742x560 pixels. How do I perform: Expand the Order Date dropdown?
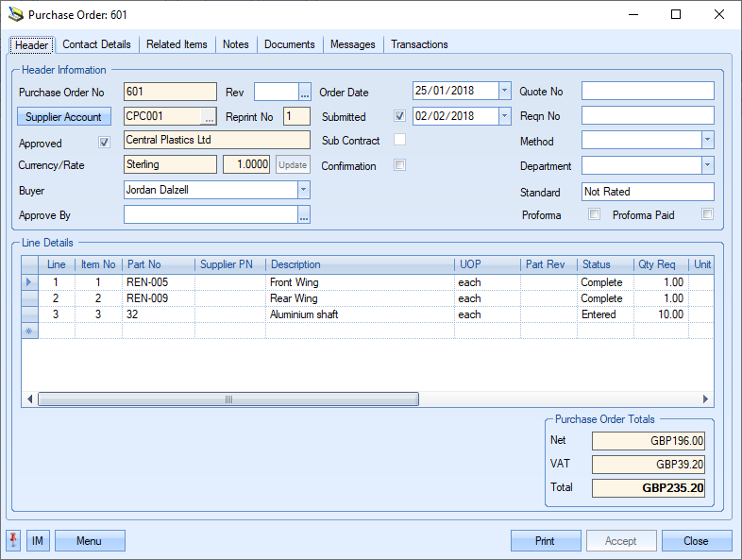[x=504, y=92]
